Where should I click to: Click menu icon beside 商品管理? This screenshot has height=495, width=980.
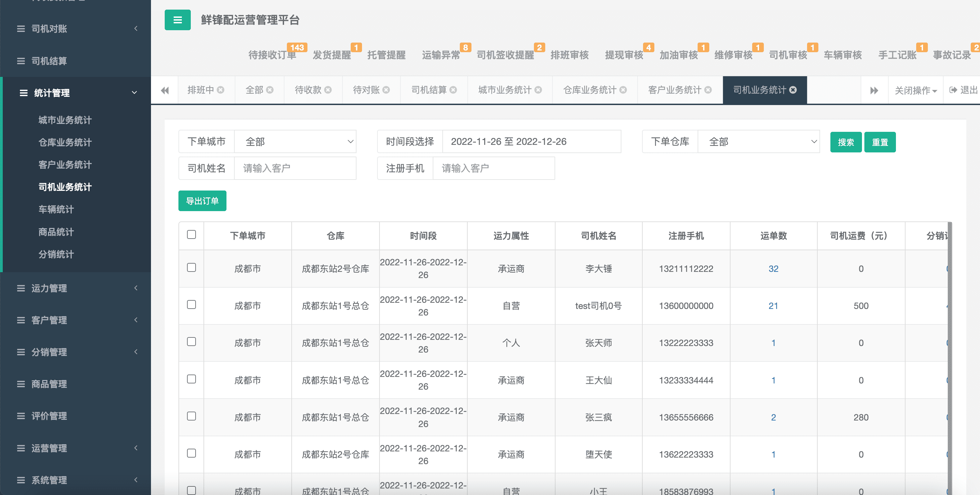[x=21, y=384]
